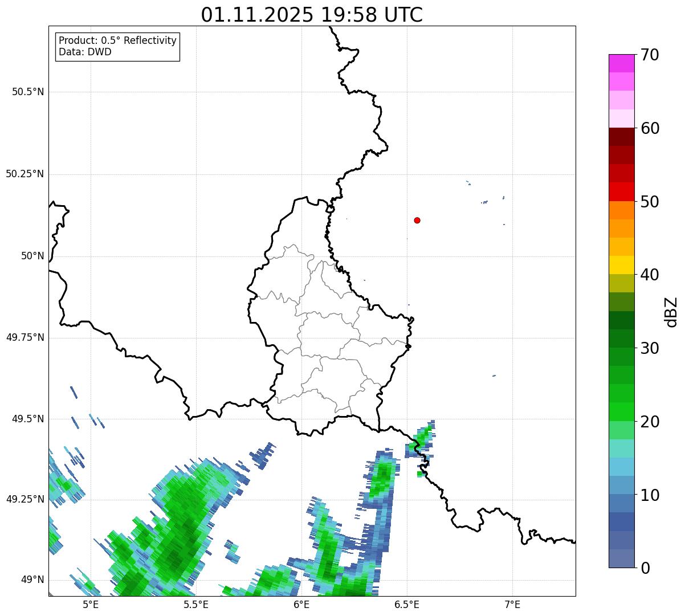Click the dBZ colorbar axis label
685x616 pixels.
click(671, 311)
